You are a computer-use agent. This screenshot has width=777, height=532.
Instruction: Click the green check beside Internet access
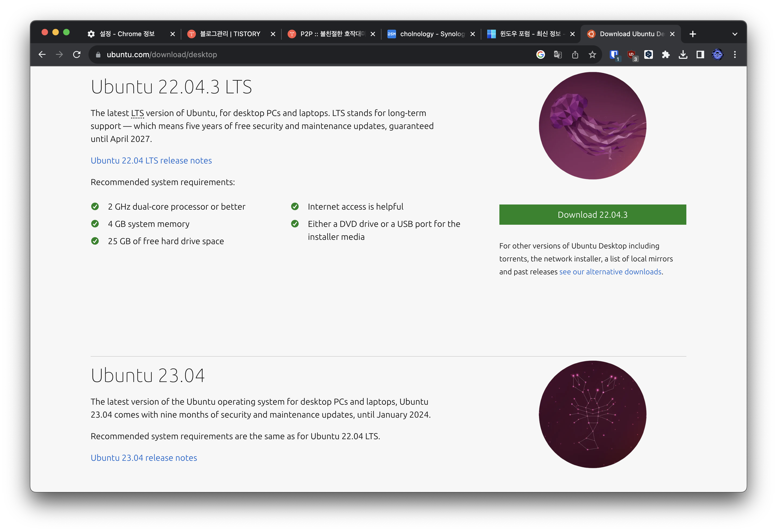click(x=295, y=206)
